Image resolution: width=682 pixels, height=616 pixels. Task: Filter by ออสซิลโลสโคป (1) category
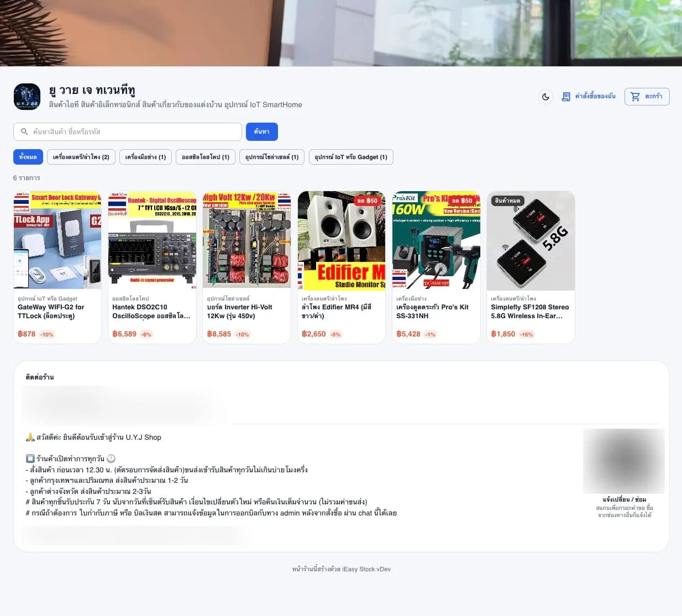point(206,157)
